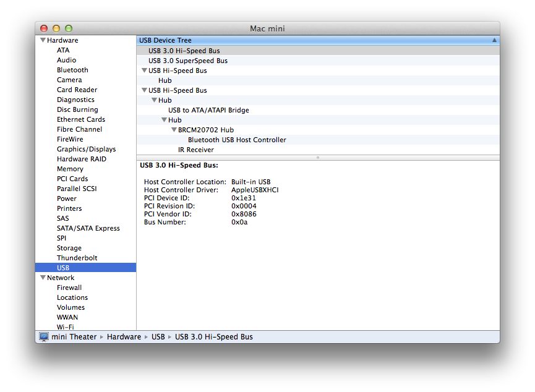Select Wi-Fi under Network

coord(65,327)
